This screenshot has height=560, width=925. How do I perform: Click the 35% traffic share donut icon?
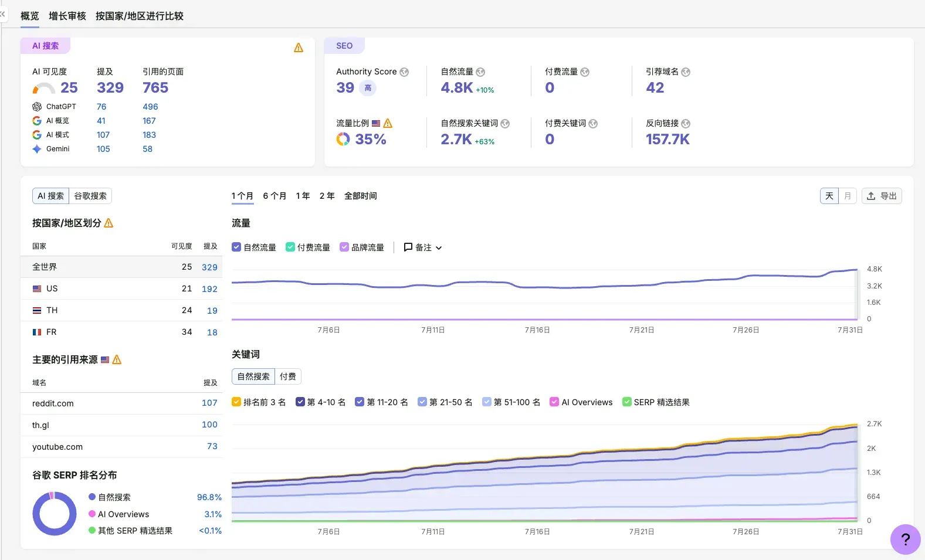[343, 139]
